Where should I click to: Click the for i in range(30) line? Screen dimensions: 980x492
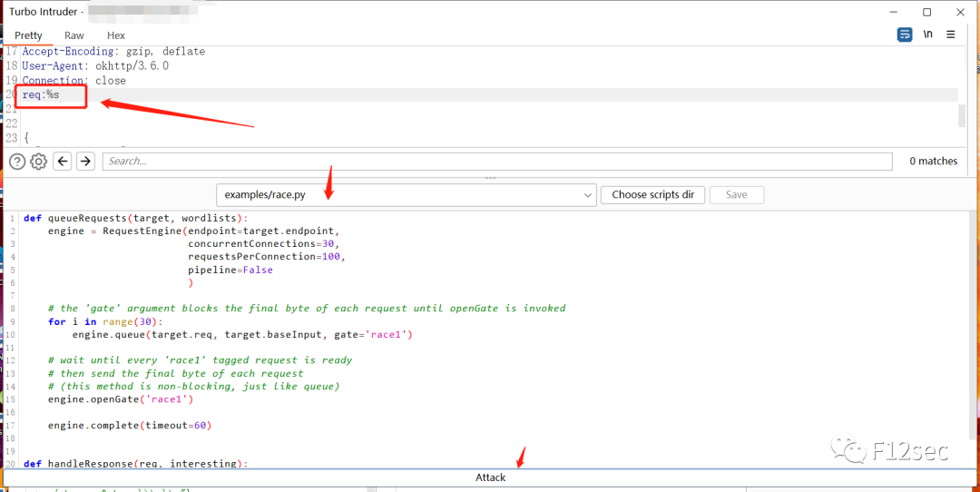point(105,321)
